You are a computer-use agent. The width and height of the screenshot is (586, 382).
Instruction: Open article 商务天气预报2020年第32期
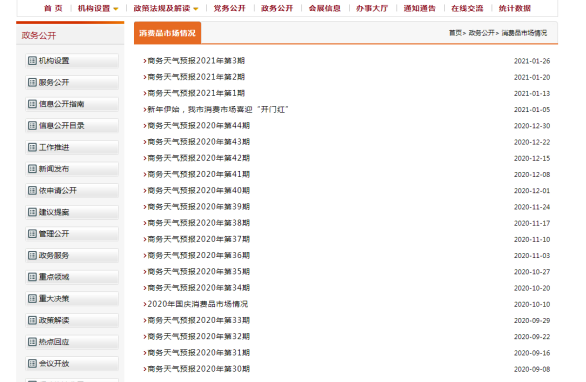click(x=198, y=336)
